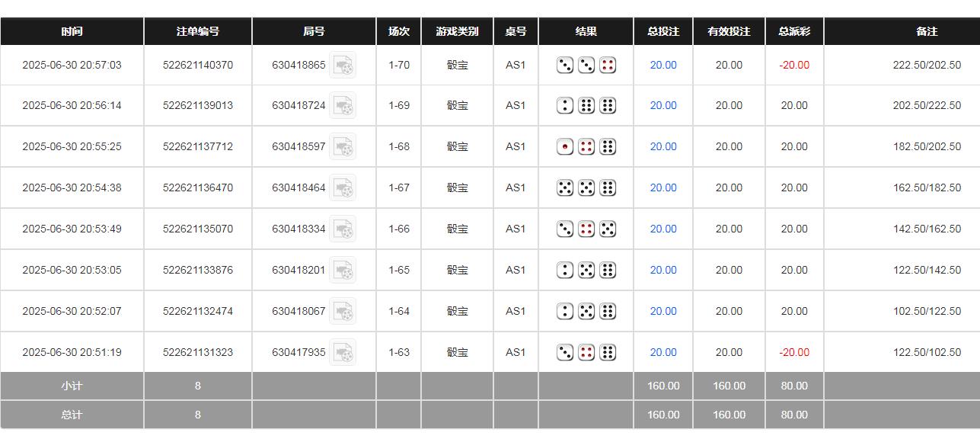Click the 注单编号 column header
980x439 pixels.
198,31
